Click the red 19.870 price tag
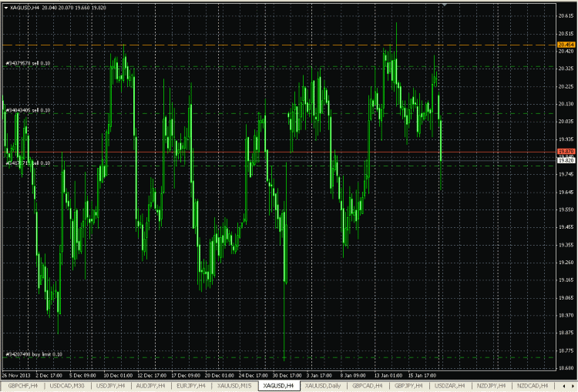The height and width of the screenshot is (392, 578). (566, 152)
